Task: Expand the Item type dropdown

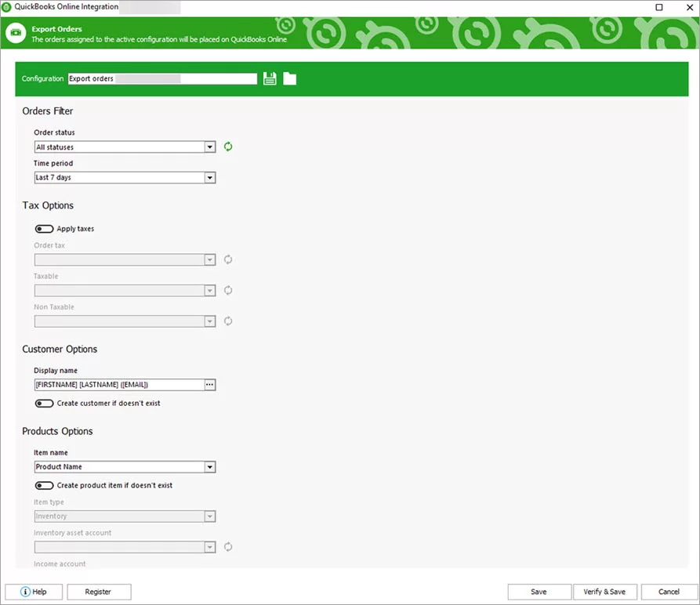Action: (210, 516)
